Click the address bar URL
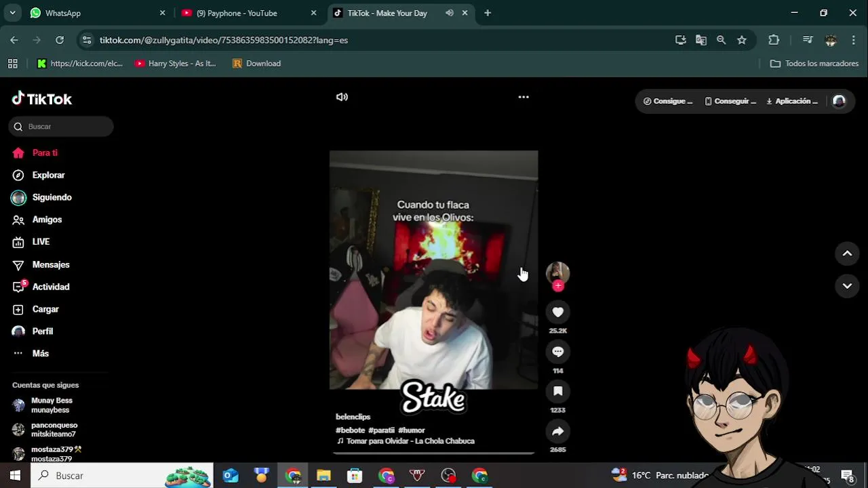 pos(224,40)
